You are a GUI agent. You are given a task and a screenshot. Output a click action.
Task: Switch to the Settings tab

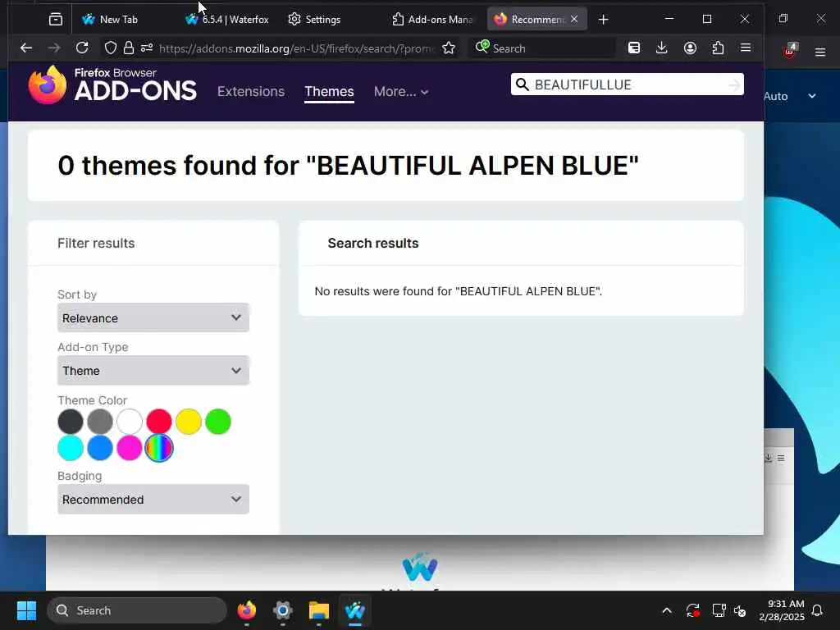(322, 20)
